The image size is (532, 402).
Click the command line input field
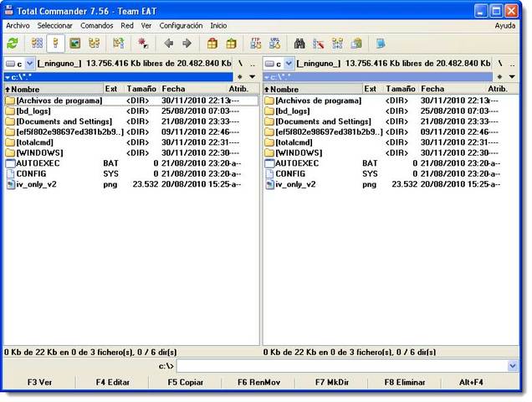click(x=342, y=366)
